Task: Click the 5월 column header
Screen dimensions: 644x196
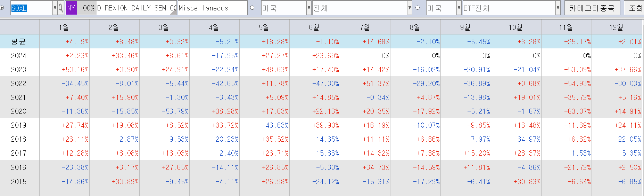Action: point(264,27)
